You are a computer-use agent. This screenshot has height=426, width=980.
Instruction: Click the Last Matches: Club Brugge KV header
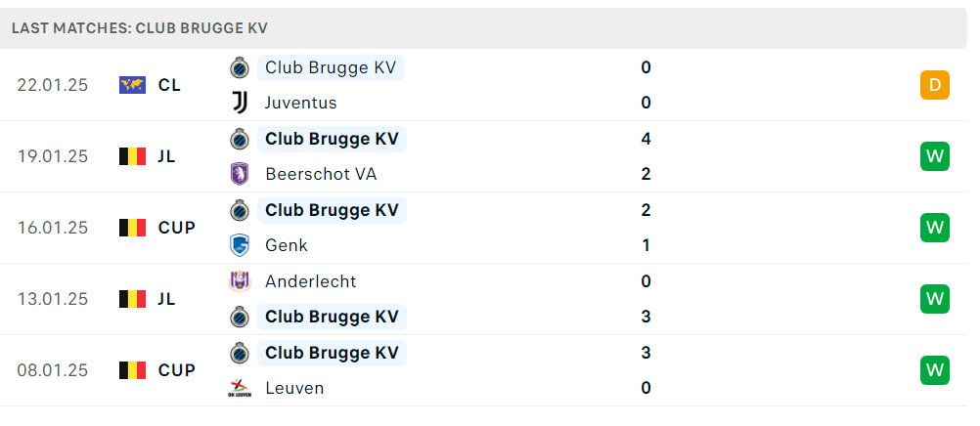[140, 28]
